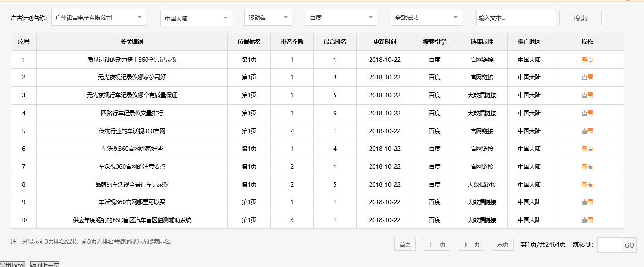Expand the 全部结果 results filter dropdown
644x267 pixels.
[x=425, y=17]
